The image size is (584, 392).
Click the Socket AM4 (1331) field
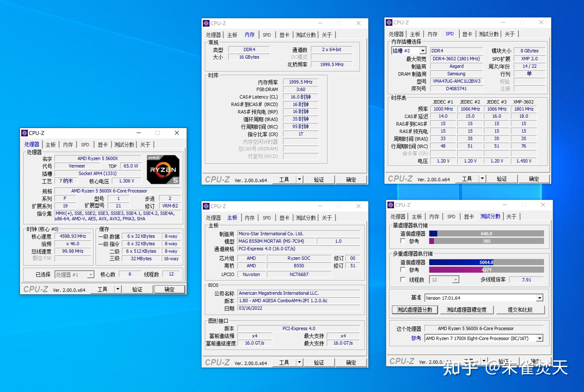98,173
